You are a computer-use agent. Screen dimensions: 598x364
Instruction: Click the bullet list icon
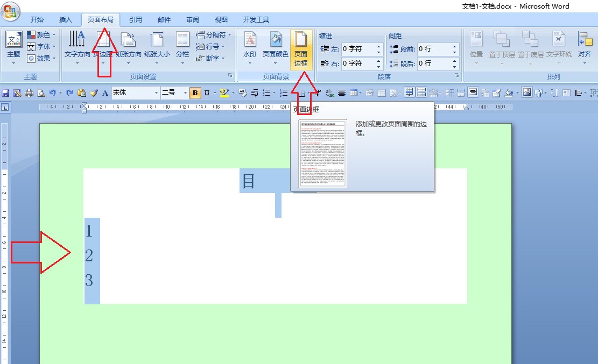click(x=266, y=92)
